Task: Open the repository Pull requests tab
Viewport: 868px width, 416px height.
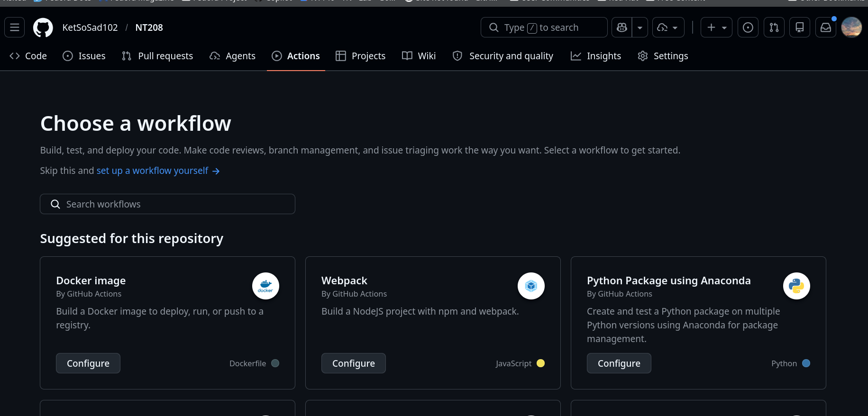Action: tap(157, 56)
